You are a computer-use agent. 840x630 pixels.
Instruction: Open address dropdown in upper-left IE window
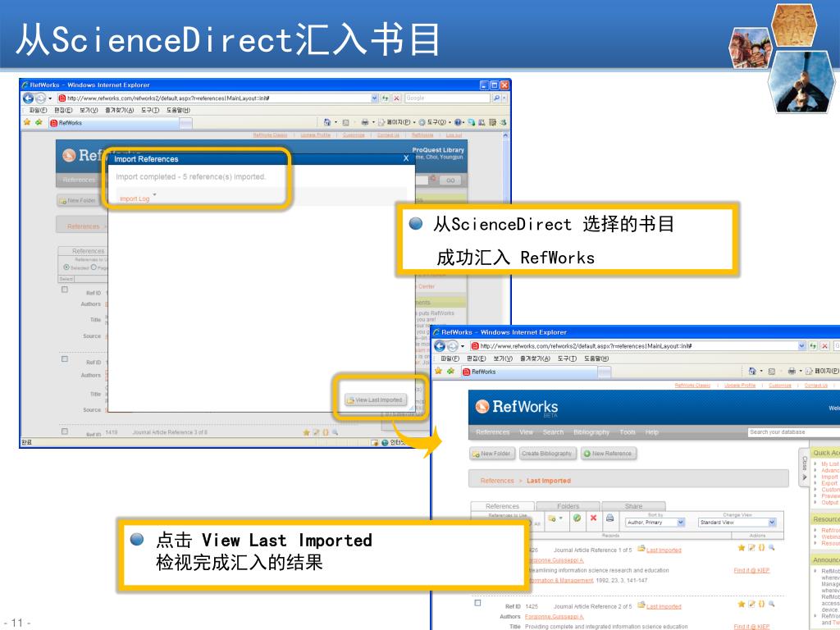(x=374, y=98)
